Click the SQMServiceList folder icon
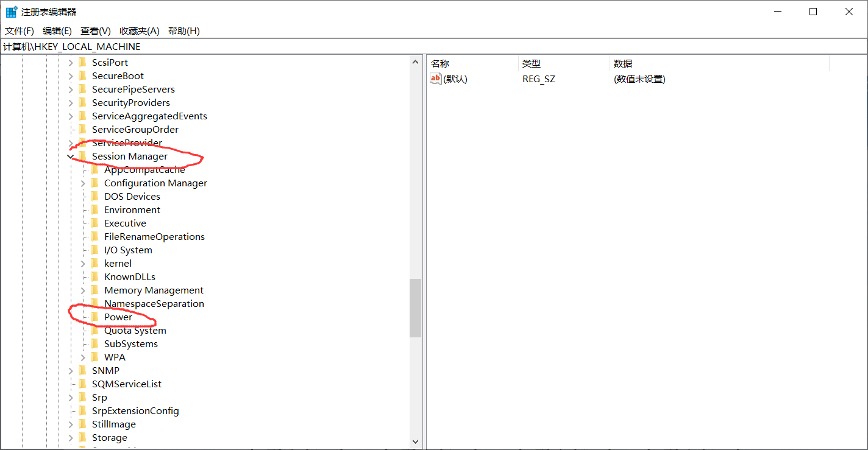This screenshot has width=868, height=450. [x=82, y=384]
